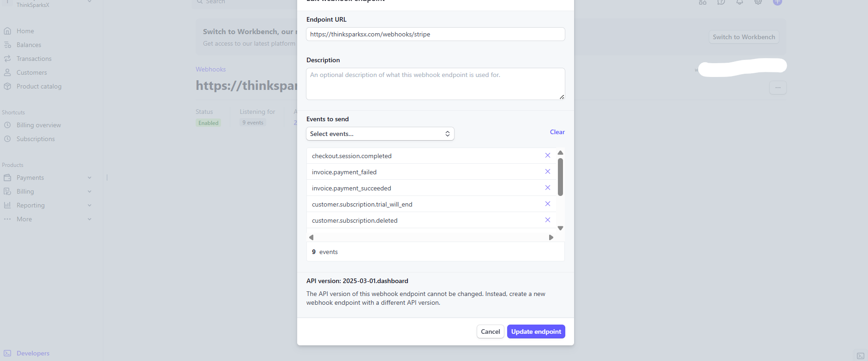Open Billing overview shortcut
The height and width of the screenshot is (361, 868).
pyautogui.click(x=39, y=125)
